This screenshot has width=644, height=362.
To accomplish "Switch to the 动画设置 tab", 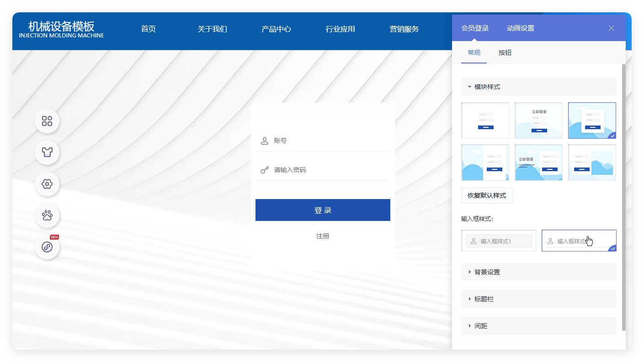I will 520,28.
